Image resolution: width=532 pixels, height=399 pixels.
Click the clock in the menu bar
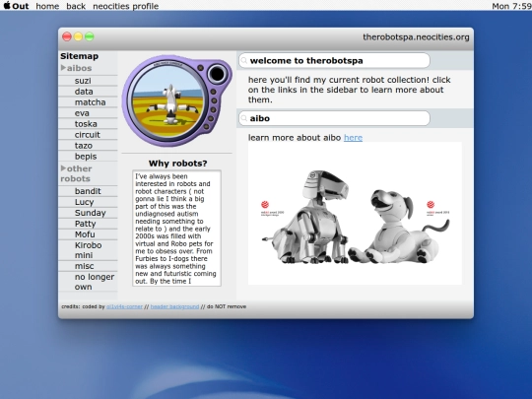point(511,6)
